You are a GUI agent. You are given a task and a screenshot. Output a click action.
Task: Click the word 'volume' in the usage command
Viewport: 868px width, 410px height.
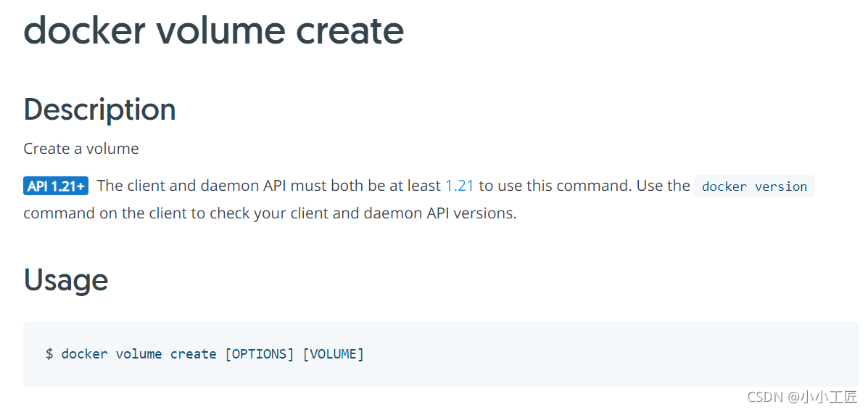[x=139, y=354]
